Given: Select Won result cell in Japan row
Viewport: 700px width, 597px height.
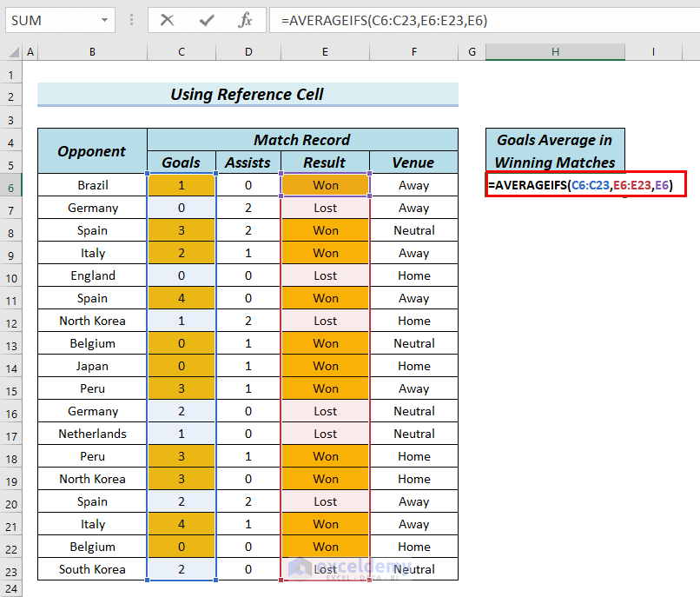Looking at the screenshot, I should [325, 366].
